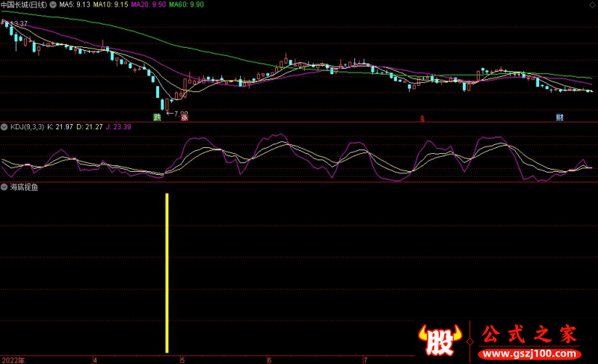Click the 海底捉鱼 indicator name
Image resolution: width=598 pixels, height=364 pixels.
tap(23, 187)
